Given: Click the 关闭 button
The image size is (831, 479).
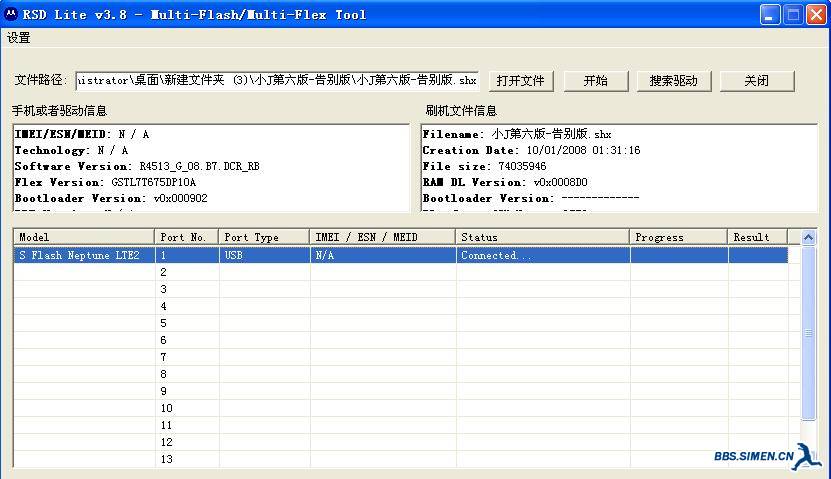Looking at the screenshot, I should [757, 81].
